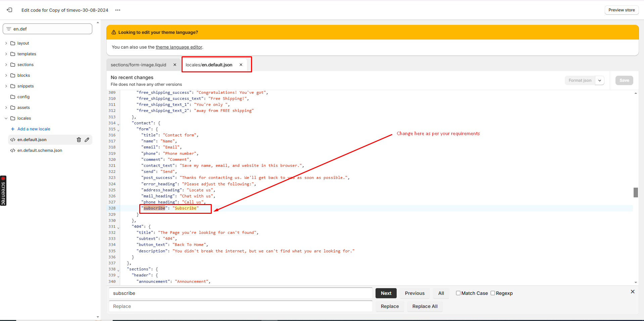Focus the find field containing subscribe

coord(241,293)
